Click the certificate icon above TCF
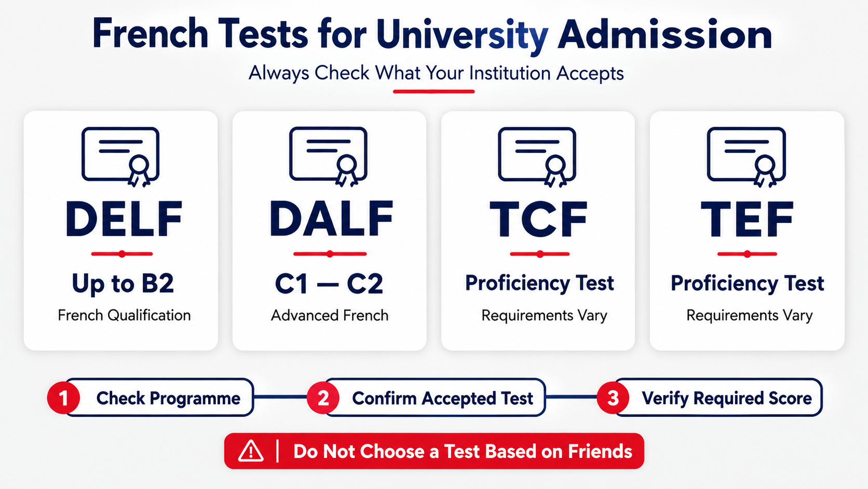This screenshot has height=489, width=868. 537,157
